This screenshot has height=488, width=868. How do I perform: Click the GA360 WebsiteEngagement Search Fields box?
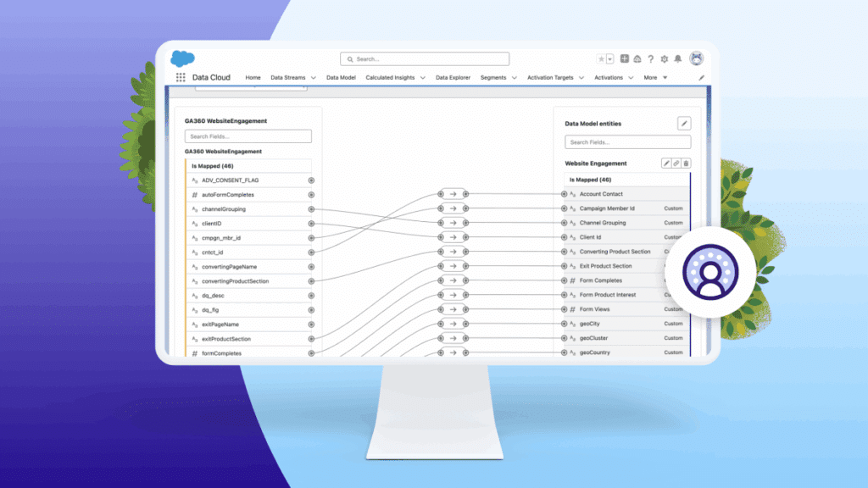click(248, 136)
